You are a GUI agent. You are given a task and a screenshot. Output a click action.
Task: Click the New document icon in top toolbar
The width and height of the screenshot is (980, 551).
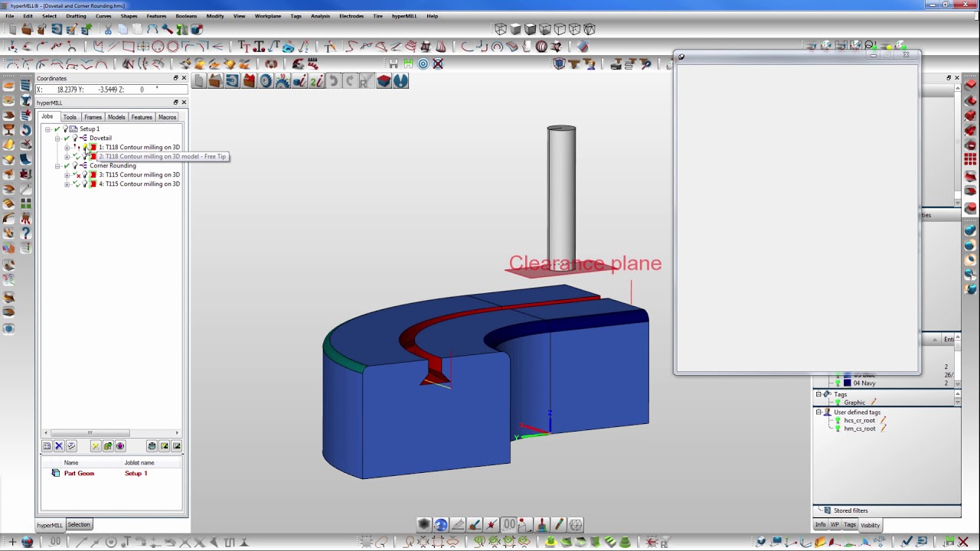[12, 30]
